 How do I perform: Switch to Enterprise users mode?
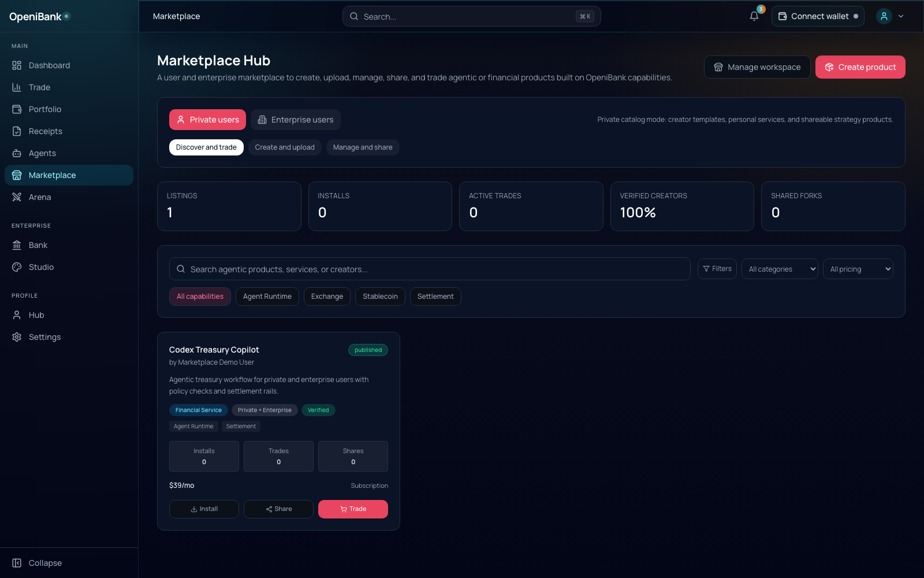[295, 120]
